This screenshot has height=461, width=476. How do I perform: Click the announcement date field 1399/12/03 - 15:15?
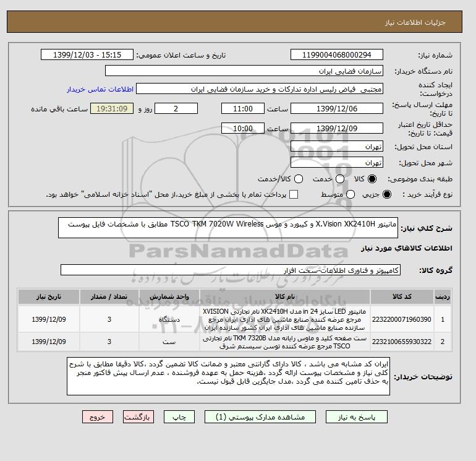tap(87, 54)
